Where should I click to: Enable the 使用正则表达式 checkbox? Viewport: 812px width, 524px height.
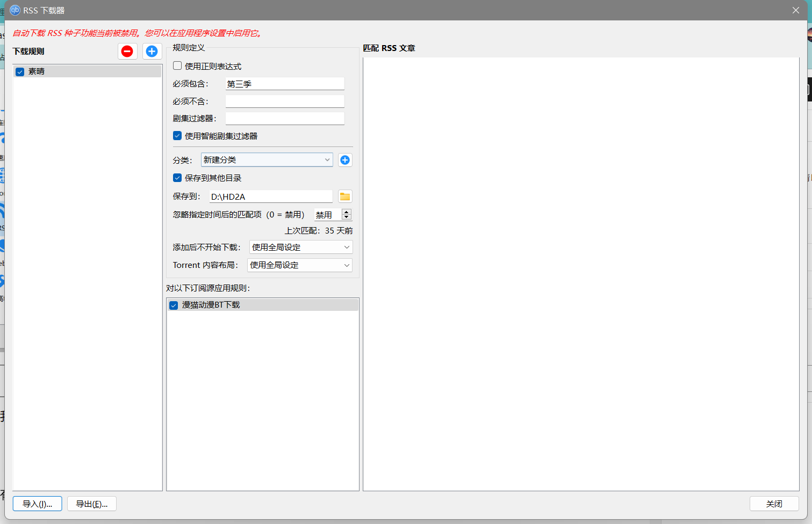177,66
